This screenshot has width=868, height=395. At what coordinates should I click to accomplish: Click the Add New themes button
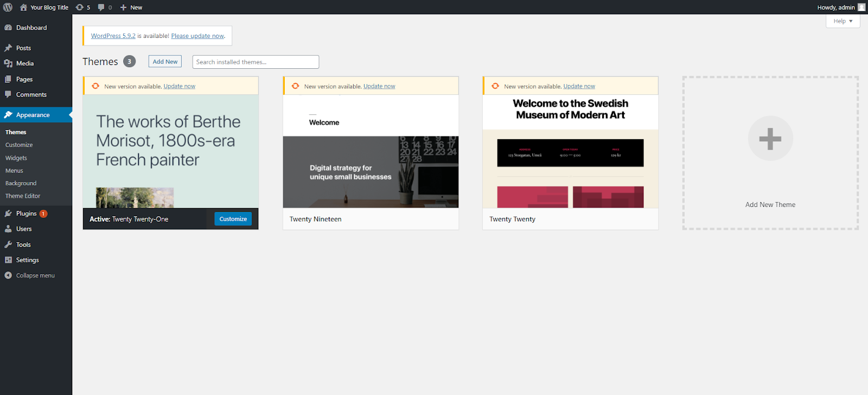(x=165, y=62)
